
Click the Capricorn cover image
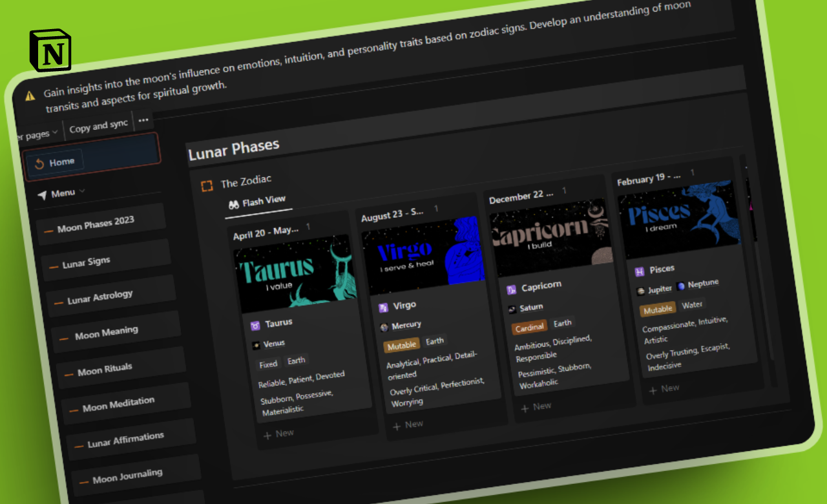click(x=551, y=238)
